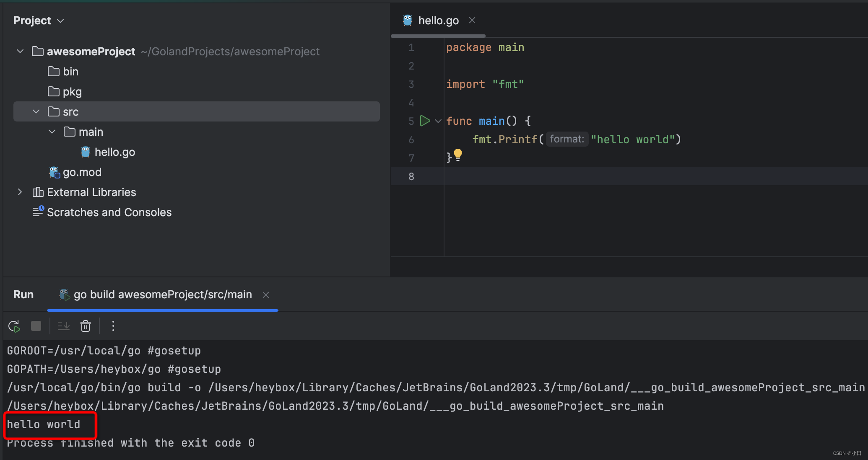
Task: Click editor line 8 empty text area
Action: (655, 176)
